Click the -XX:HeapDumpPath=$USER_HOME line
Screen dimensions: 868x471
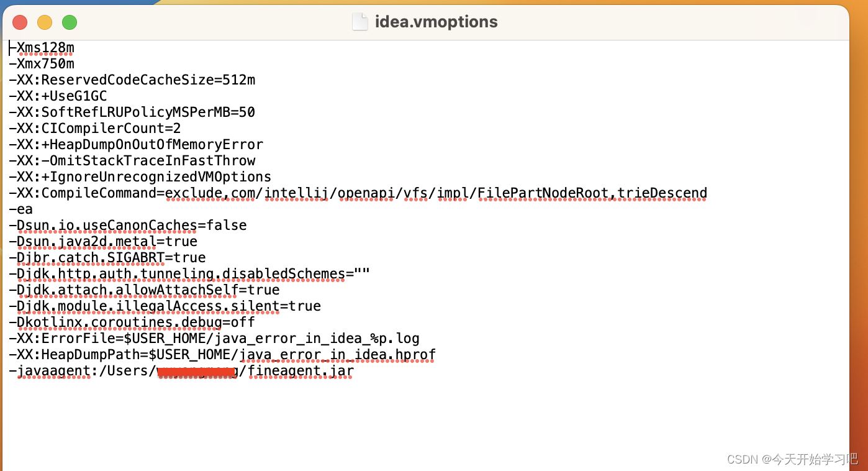(x=222, y=355)
